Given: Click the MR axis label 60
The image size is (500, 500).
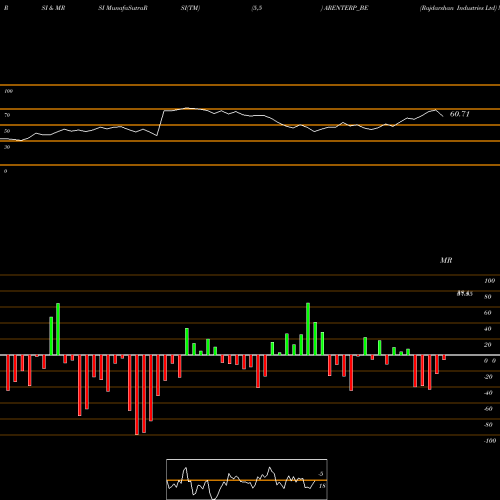Looking at the screenshot, I should pyautogui.click(x=487, y=313).
